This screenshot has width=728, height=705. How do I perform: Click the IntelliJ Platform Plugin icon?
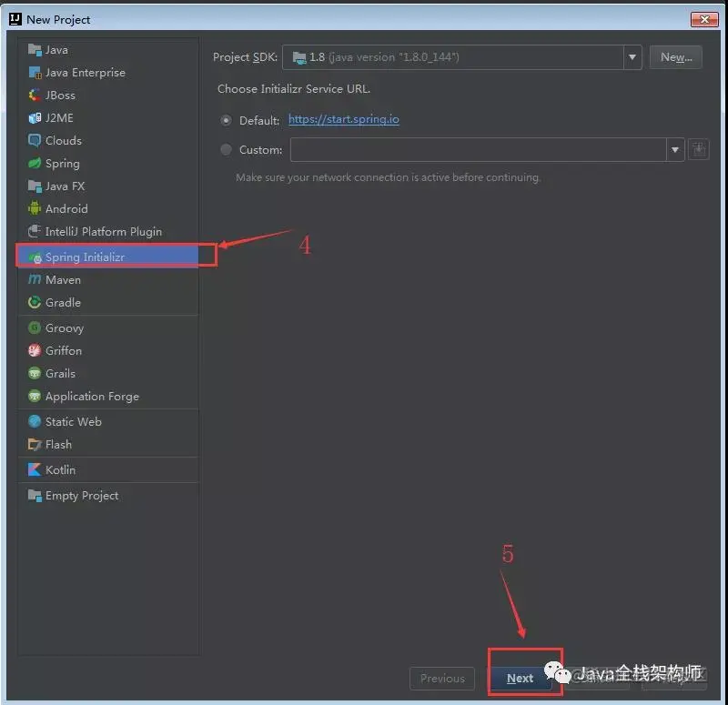point(35,231)
